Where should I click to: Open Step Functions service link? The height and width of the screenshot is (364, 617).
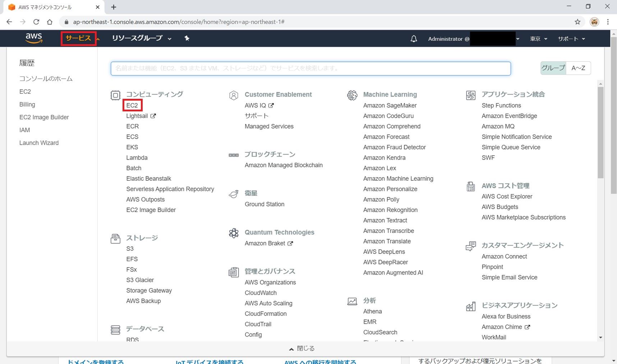501,106
